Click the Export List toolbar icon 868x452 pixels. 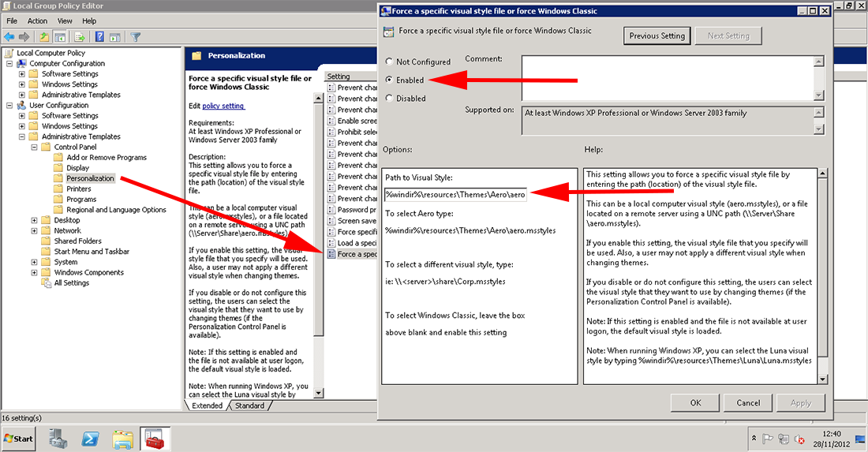[80, 37]
